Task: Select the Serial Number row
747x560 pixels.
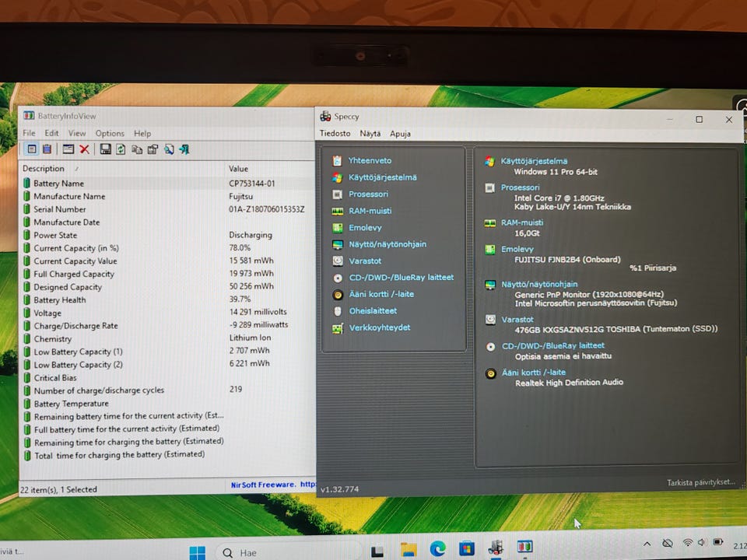Action: (168, 209)
